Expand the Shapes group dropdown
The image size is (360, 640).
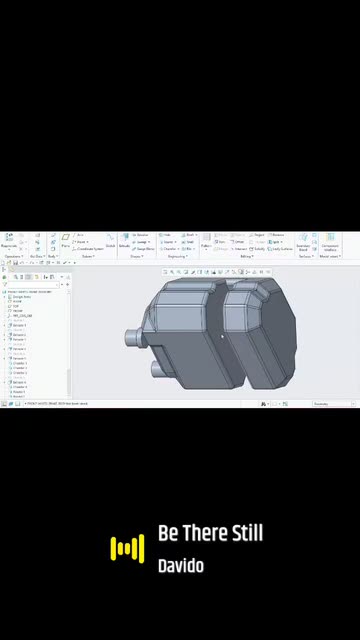click(x=137, y=256)
